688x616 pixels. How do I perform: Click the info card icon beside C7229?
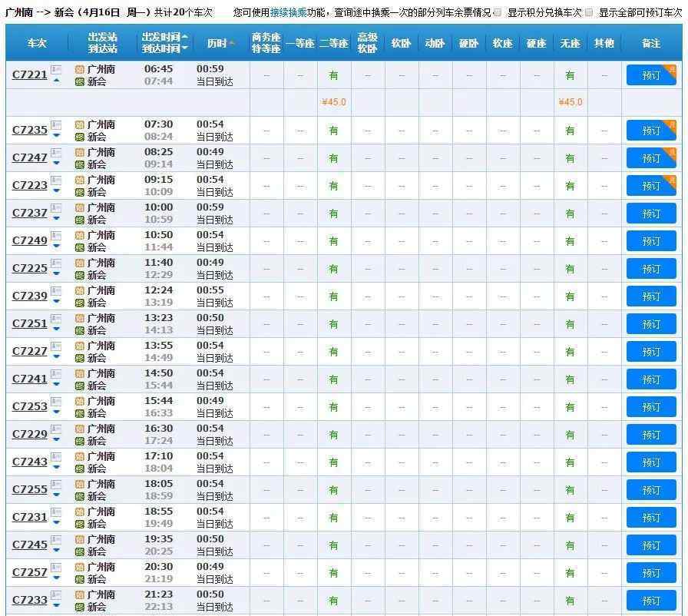[56, 429]
